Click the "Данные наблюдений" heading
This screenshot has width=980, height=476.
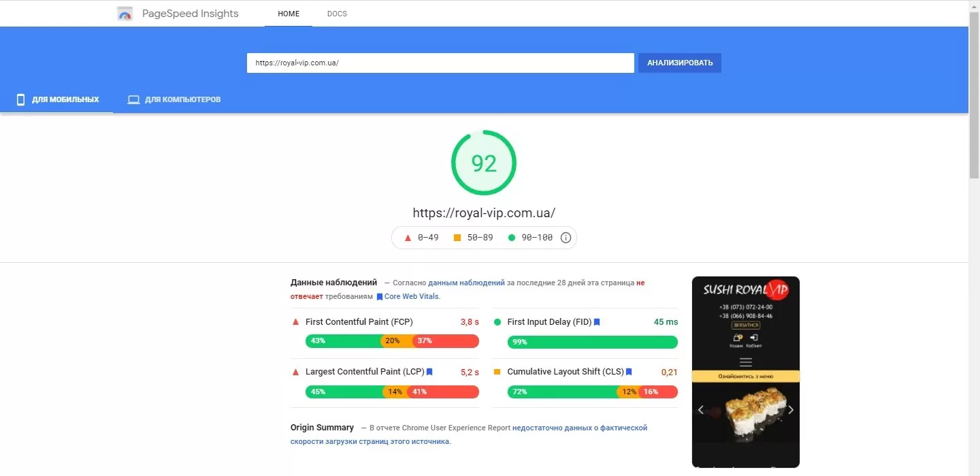[333, 283]
